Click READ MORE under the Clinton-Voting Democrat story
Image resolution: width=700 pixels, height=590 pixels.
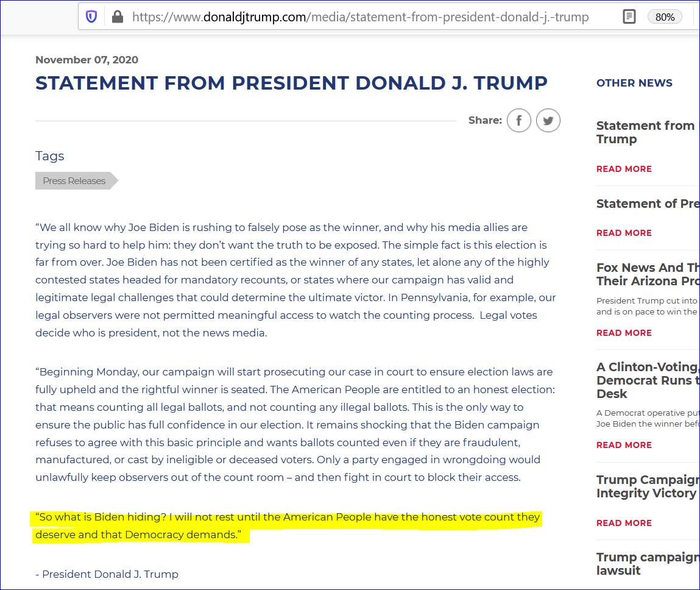click(x=624, y=445)
